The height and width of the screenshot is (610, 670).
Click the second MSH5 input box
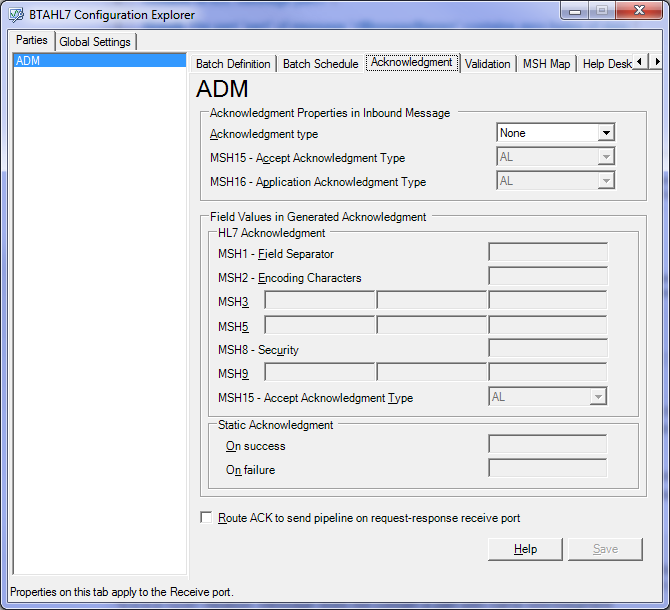432,325
